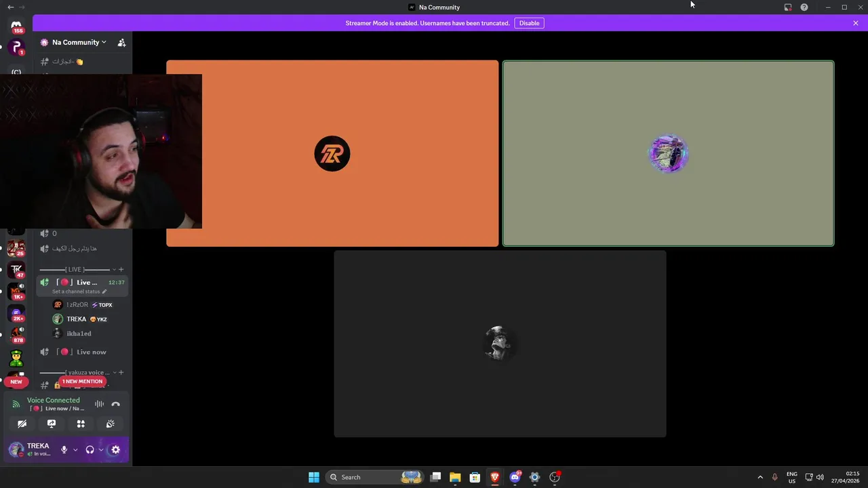Image resolution: width=868 pixels, height=488 pixels.
Task: Open Discord direct messages home icon
Action: pyautogui.click(x=16, y=24)
